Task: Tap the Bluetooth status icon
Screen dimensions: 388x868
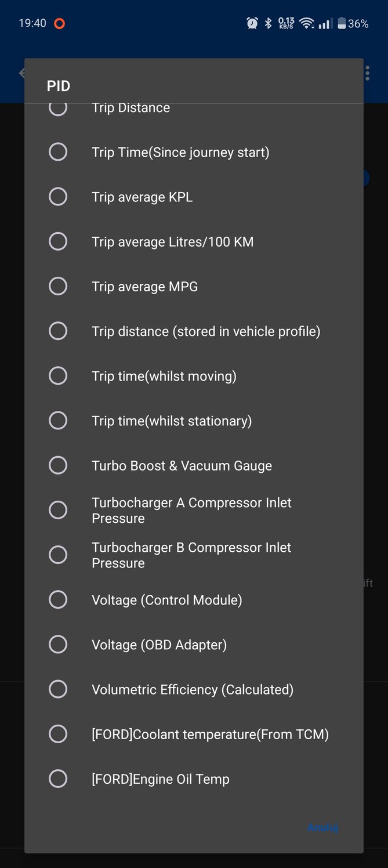Action: tap(268, 23)
